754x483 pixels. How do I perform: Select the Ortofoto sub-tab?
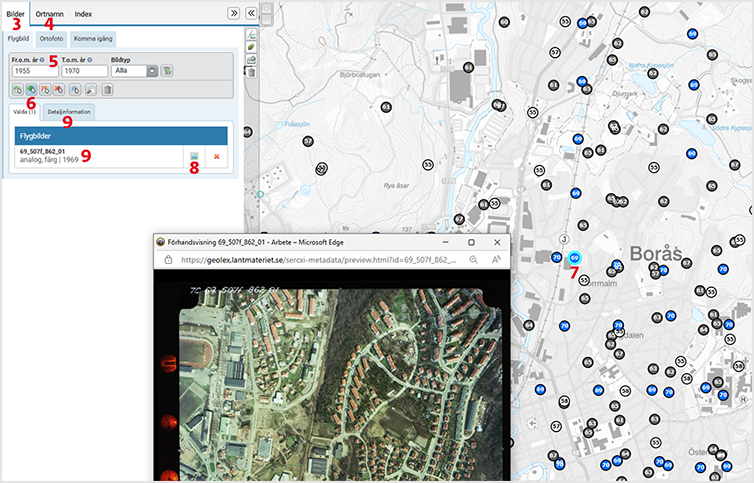(51, 38)
